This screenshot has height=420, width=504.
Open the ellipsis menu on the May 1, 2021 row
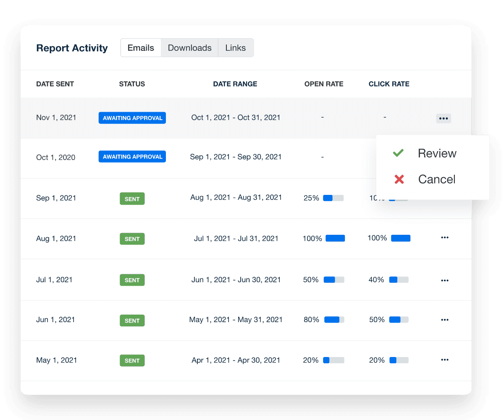click(444, 360)
